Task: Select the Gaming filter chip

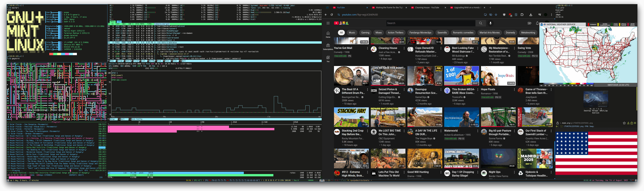Action: (365, 33)
